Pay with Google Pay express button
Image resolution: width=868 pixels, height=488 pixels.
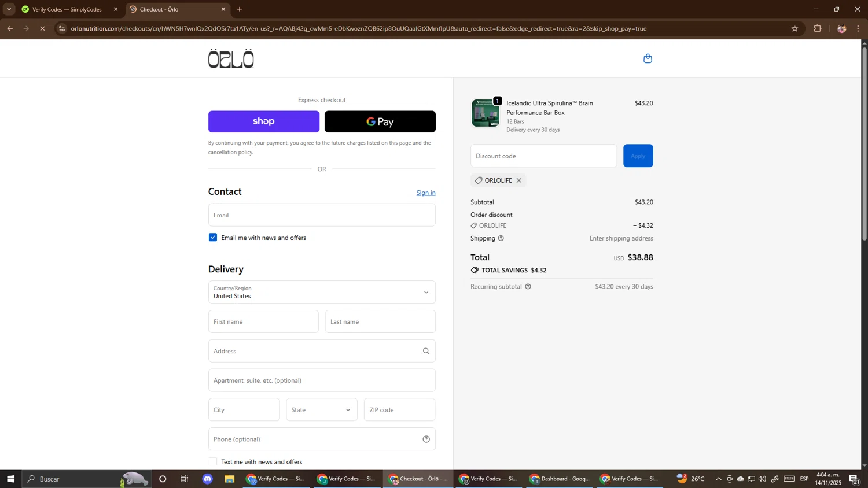tap(380, 121)
